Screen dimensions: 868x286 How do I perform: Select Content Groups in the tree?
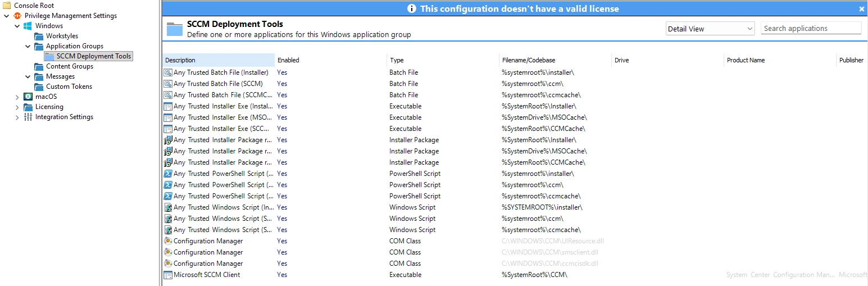click(70, 66)
